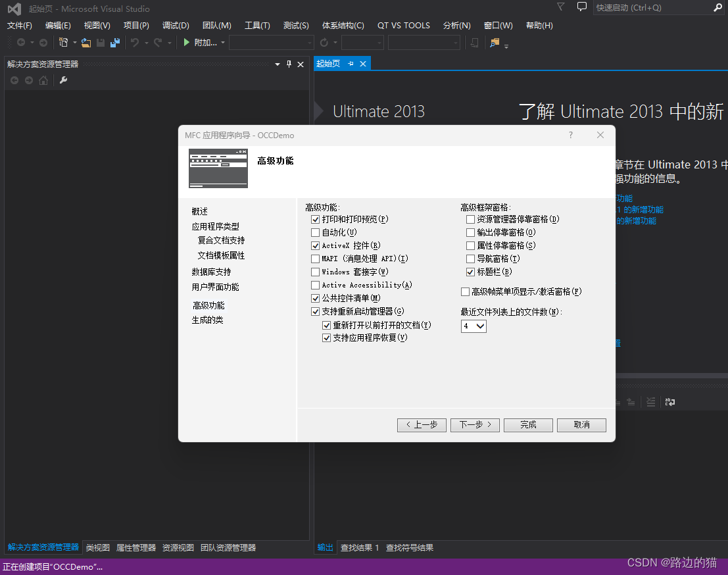Check the Active Accessibility option
This screenshot has width=728, height=575.
coord(315,285)
